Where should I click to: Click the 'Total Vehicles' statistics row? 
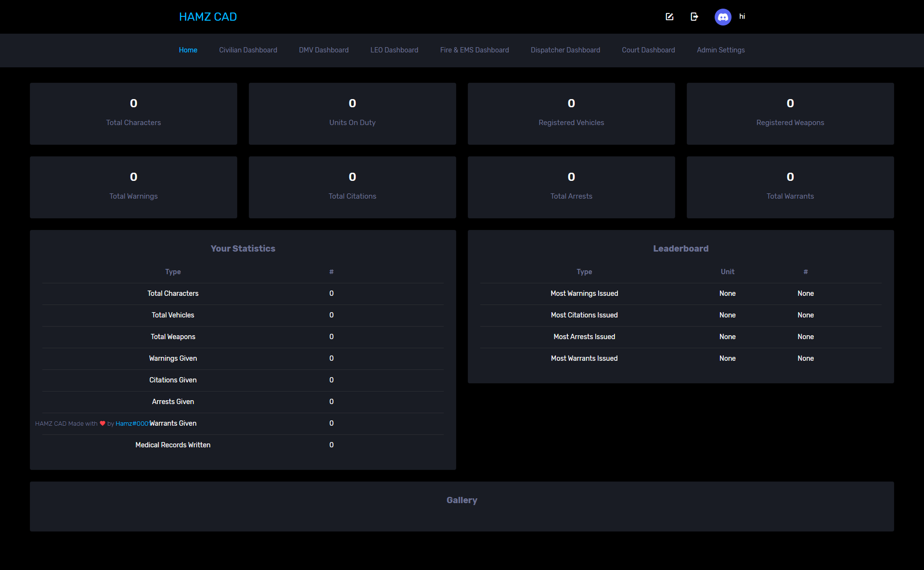(243, 315)
